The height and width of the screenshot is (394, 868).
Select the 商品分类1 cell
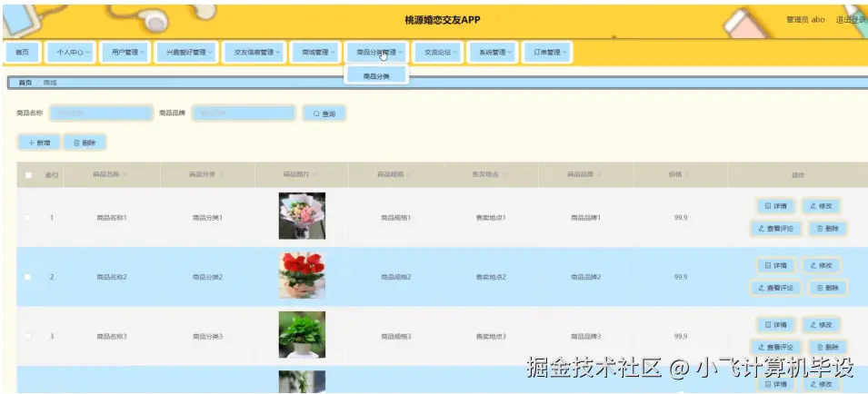pos(207,218)
